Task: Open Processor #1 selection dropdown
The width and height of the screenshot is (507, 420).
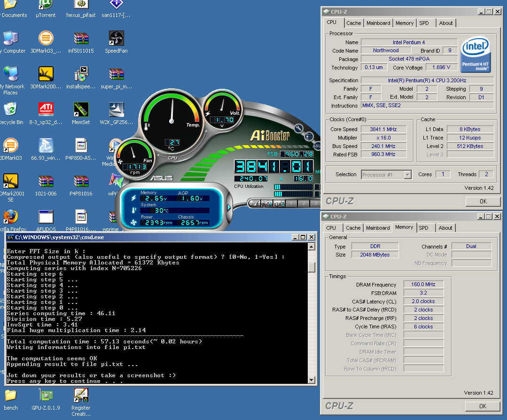Action: [x=407, y=175]
